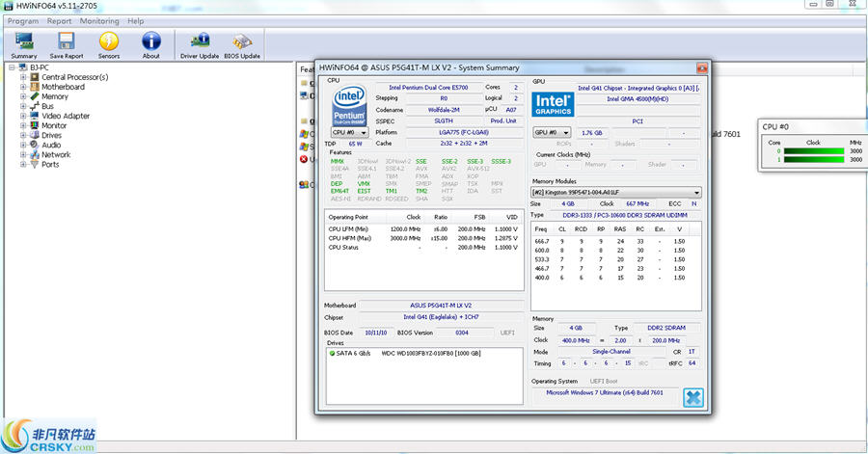Click the Intel Graphics logo badge
This screenshot has height=454, width=868.
coord(553,104)
